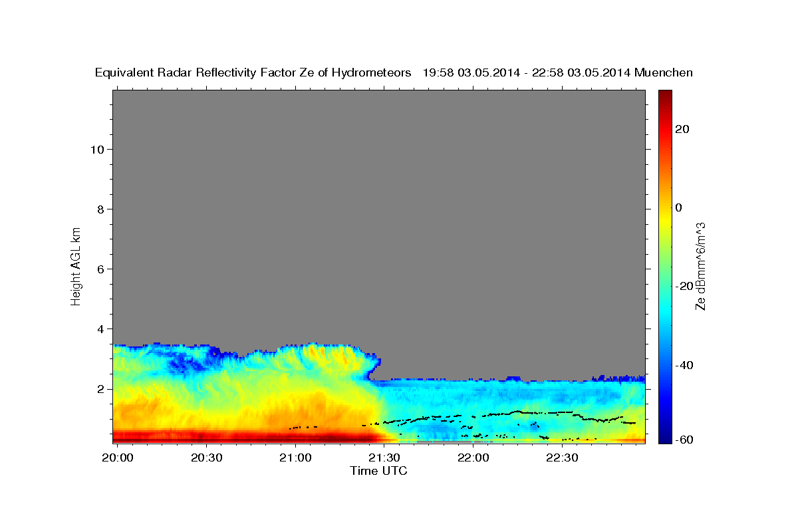This screenshot has width=798, height=532.
Task: Click the 'Height AGL km' axis label
Action: coord(76,265)
